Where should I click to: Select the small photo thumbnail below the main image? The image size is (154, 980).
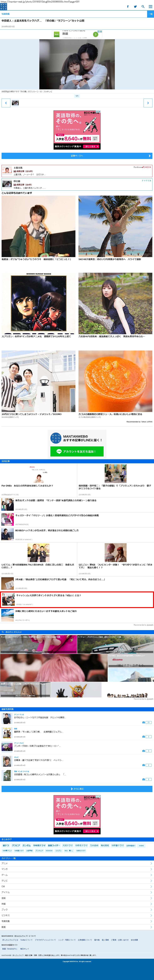coord(15,103)
